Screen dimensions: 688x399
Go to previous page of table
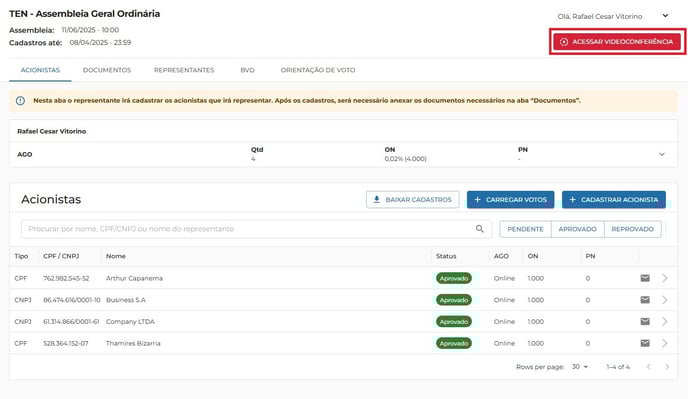point(649,367)
